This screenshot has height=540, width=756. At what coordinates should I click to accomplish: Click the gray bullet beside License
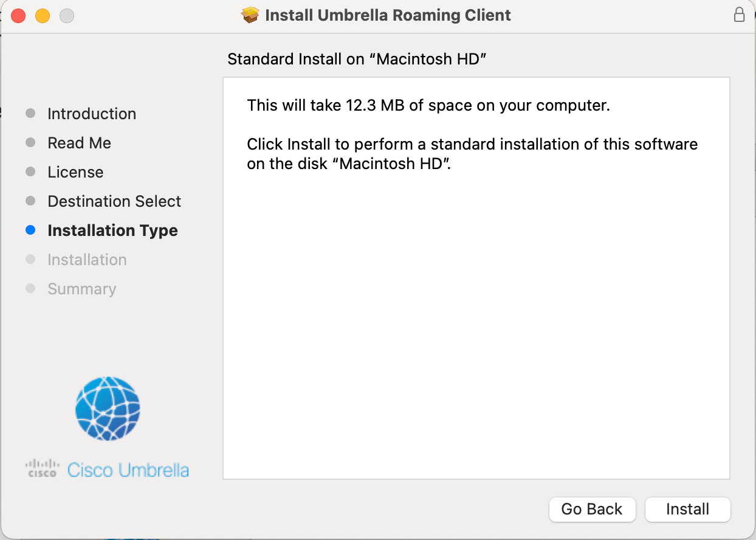point(30,172)
